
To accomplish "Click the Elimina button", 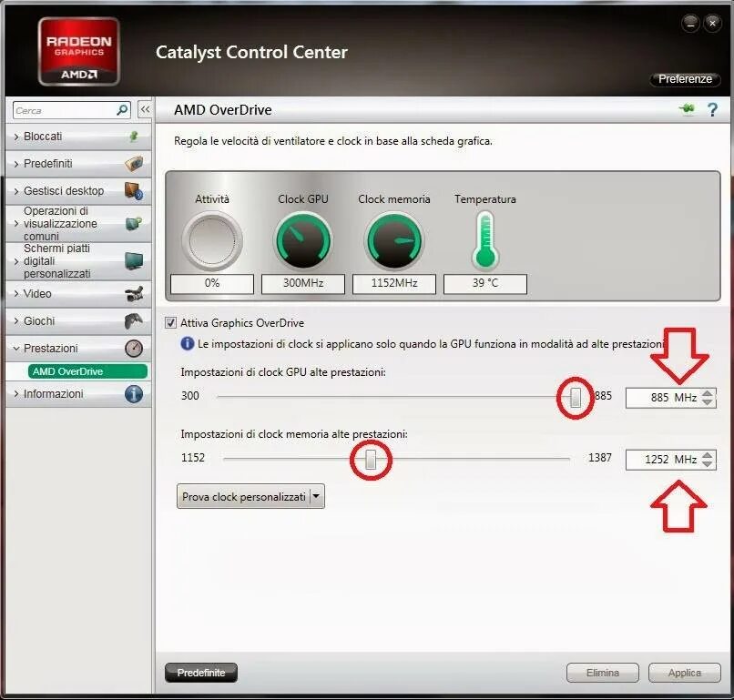I will pyautogui.click(x=603, y=673).
